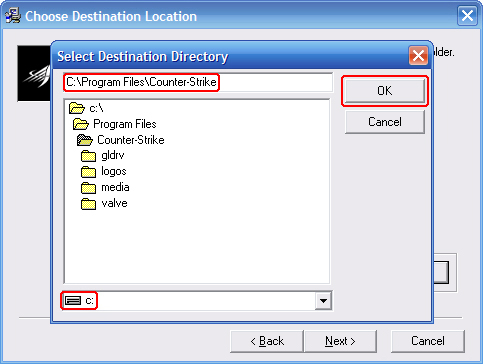Viewport: 483px width, 364px height.
Task: Confirm the directory with OK
Action: point(385,91)
